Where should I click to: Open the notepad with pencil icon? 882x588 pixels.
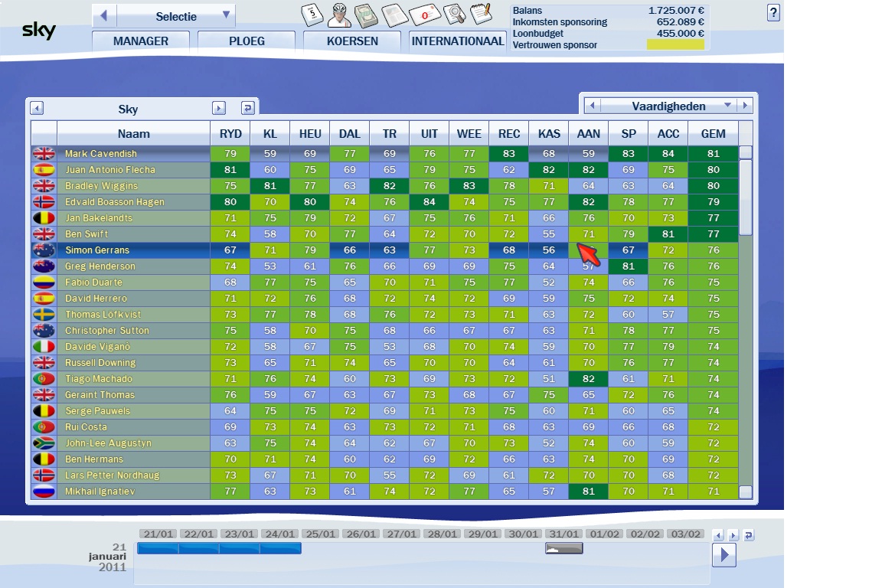[x=481, y=14]
